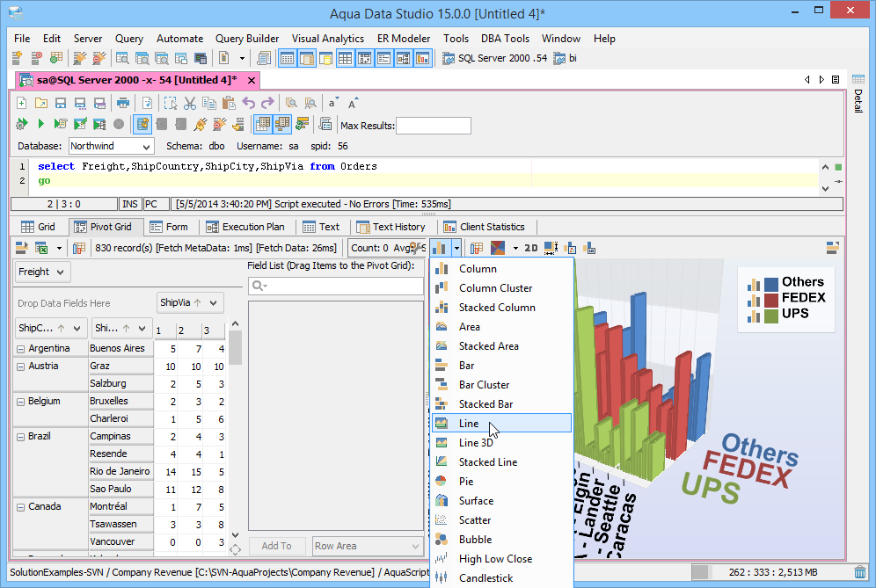Click the Max Results input field

(x=433, y=126)
